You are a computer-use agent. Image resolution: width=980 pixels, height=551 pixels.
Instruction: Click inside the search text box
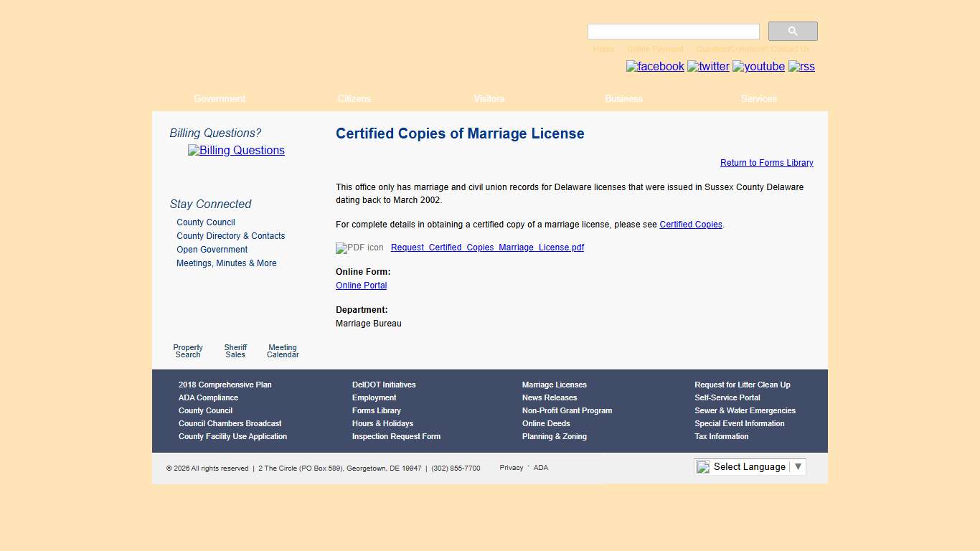pyautogui.click(x=672, y=31)
